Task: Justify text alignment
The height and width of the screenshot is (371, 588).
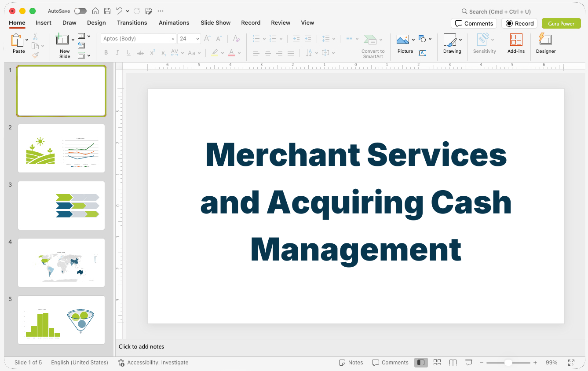Action: (291, 53)
